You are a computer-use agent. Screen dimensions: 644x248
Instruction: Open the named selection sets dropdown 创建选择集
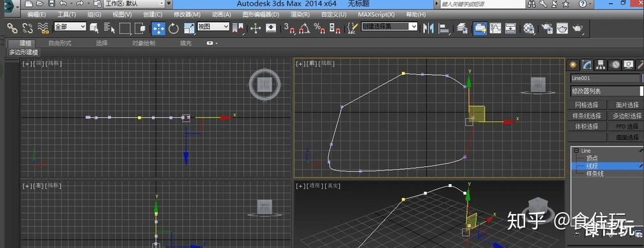pos(389,27)
